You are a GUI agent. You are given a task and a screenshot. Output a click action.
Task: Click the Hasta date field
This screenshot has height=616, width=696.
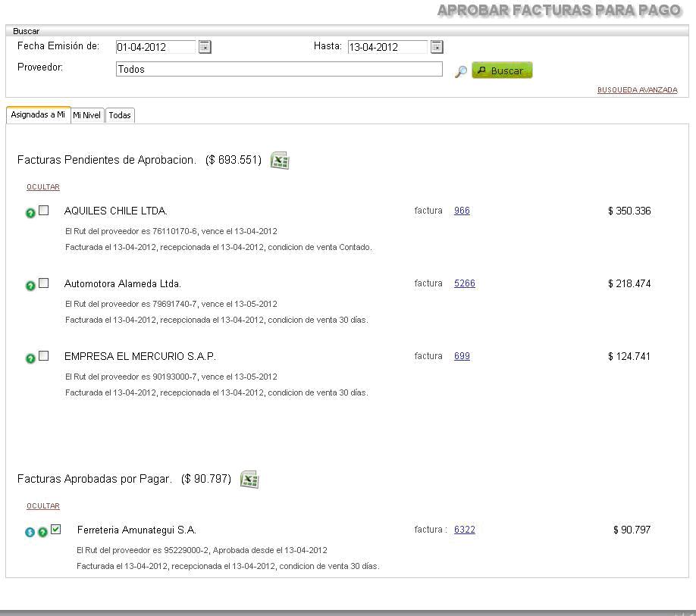click(387, 47)
